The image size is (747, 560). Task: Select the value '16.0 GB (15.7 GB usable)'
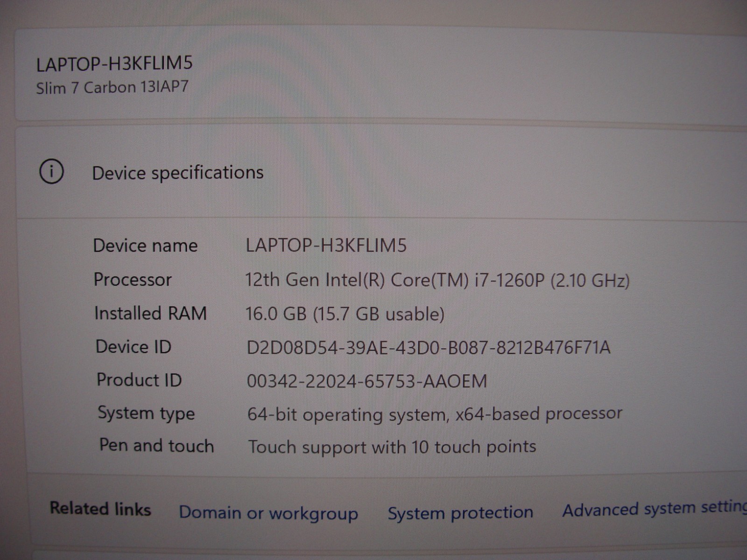pyautogui.click(x=345, y=314)
